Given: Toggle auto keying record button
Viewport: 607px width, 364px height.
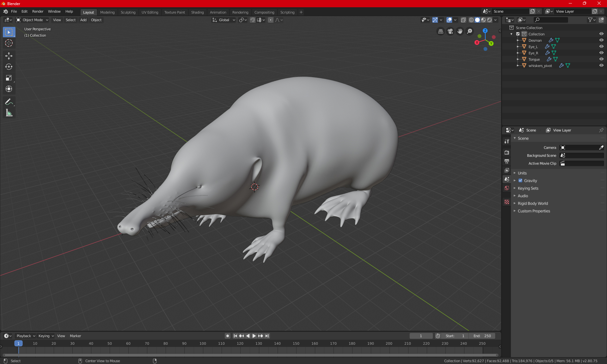Looking at the screenshot, I should pos(227,336).
